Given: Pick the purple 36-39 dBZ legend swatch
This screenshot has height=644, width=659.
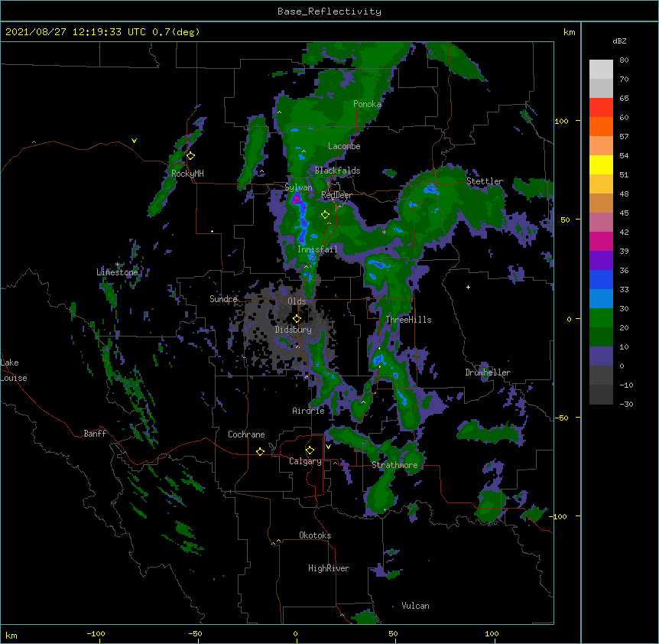Looking at the screenshot, I should click(x=601, y=261).
